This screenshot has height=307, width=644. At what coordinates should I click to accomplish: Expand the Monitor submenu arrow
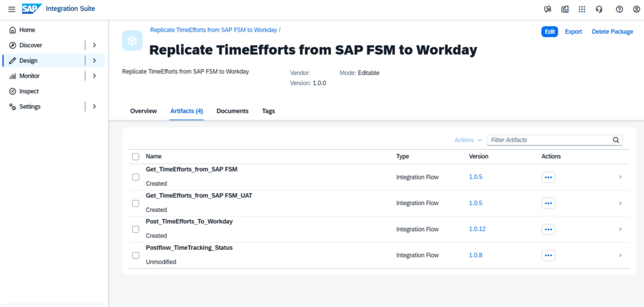(x=94, y=75)
